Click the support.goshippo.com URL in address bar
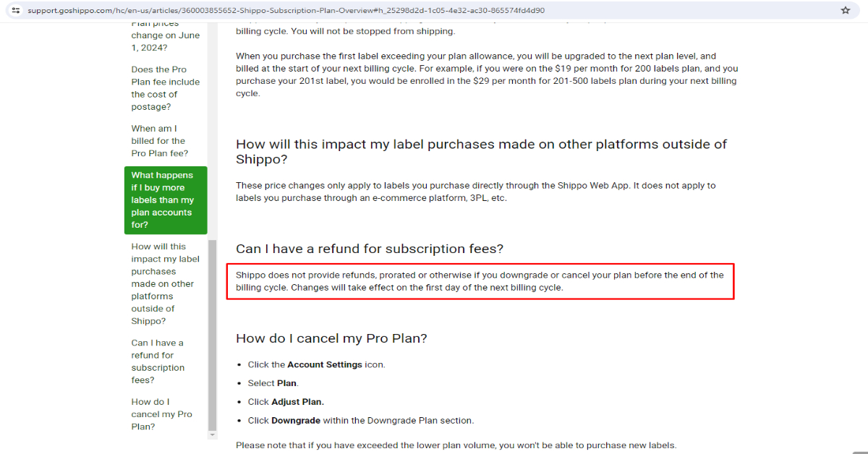868x454 pixels. [x=286, y=11]
